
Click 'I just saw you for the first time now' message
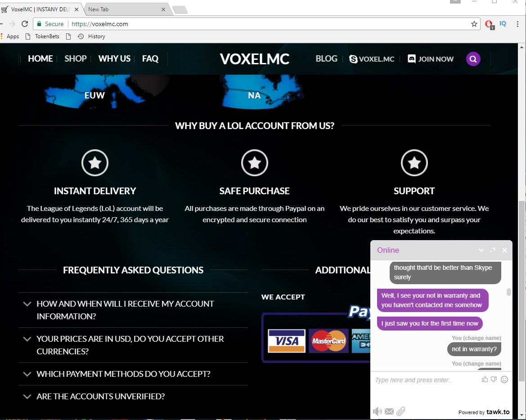430,323
